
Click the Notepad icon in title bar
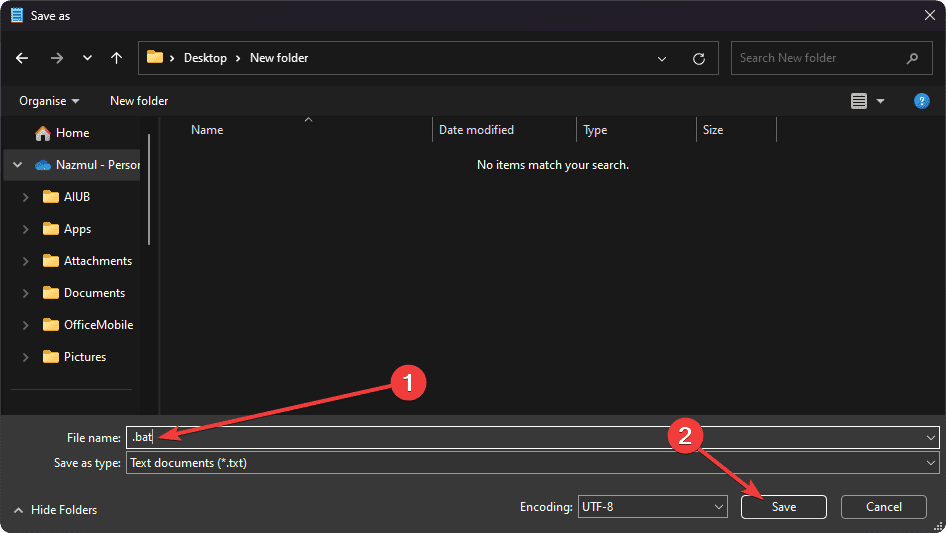click(x=17, y=15)
